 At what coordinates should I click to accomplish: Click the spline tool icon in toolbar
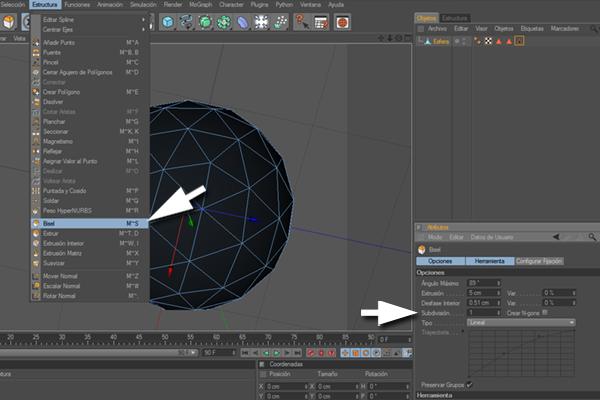click(186, 22)
